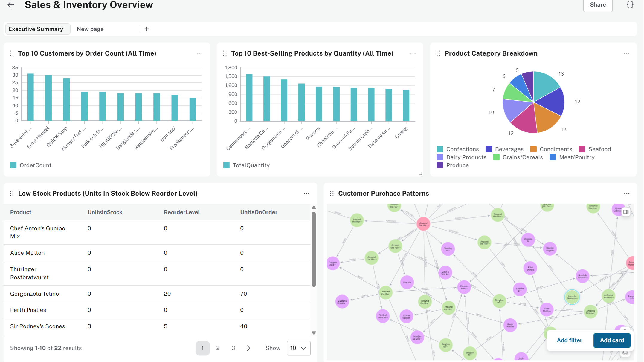The width and height of the screenshot is (644, 362).
Task: Open the Show 10 rows dropdown
Action: coord(298,348)
